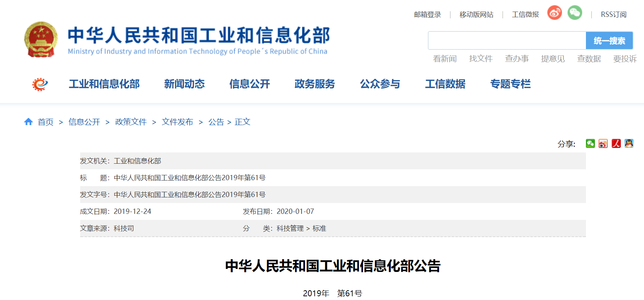Click the home icon in the breadcrumb
Screen dimensions: 644x300
28,122
